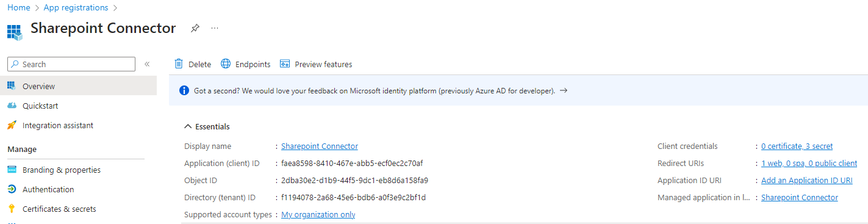868x224 pixels.
Task: Open Managed application Sharepoint Connector link
Action: [800, 197]
